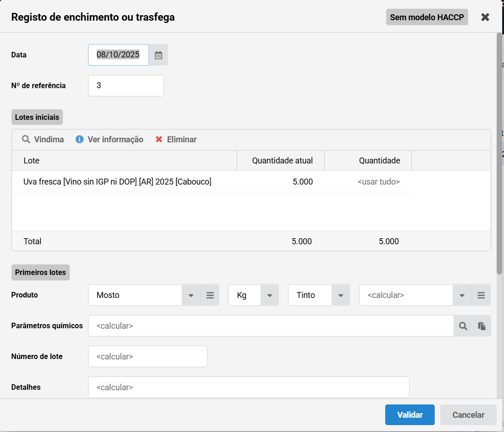Click the Cancelar button
The width and height of the screenshot is (504, 432).
point(468,415)
